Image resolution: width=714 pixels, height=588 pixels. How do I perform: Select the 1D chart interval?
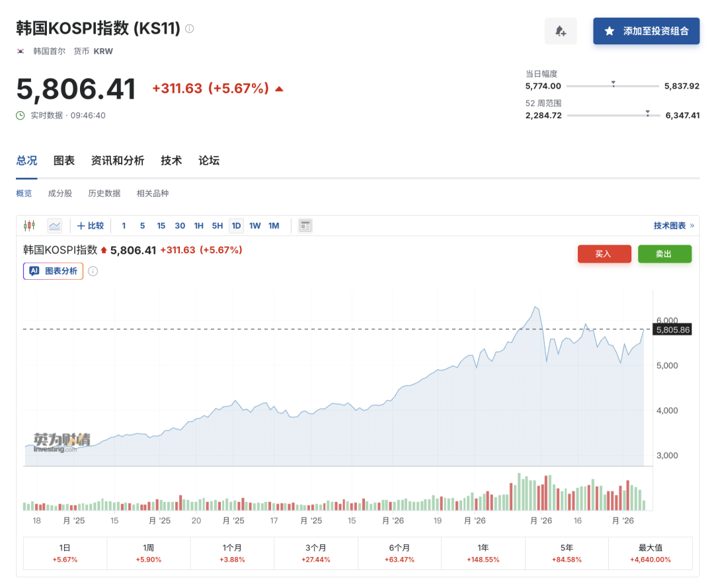coord(236,226)
